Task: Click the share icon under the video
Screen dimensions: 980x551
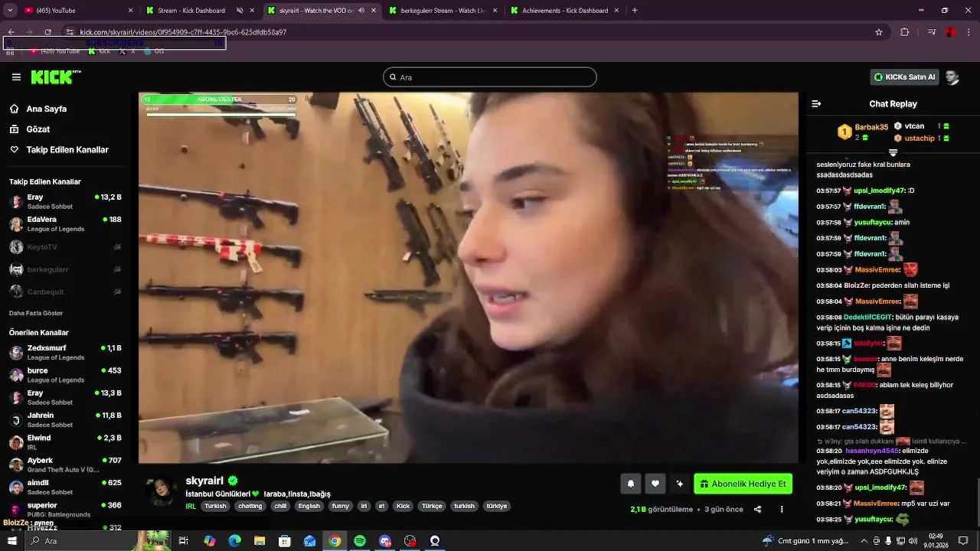Action: [757, 510]
